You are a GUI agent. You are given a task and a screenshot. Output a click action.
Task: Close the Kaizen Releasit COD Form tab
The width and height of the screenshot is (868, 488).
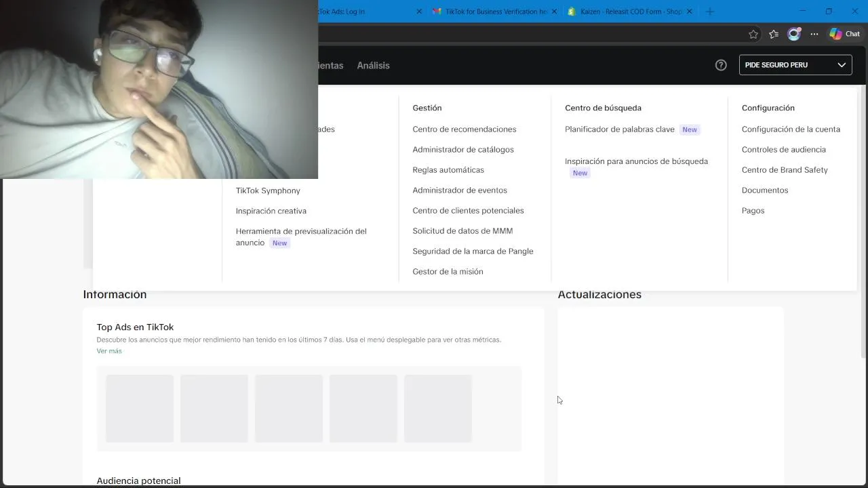(690, 12)
